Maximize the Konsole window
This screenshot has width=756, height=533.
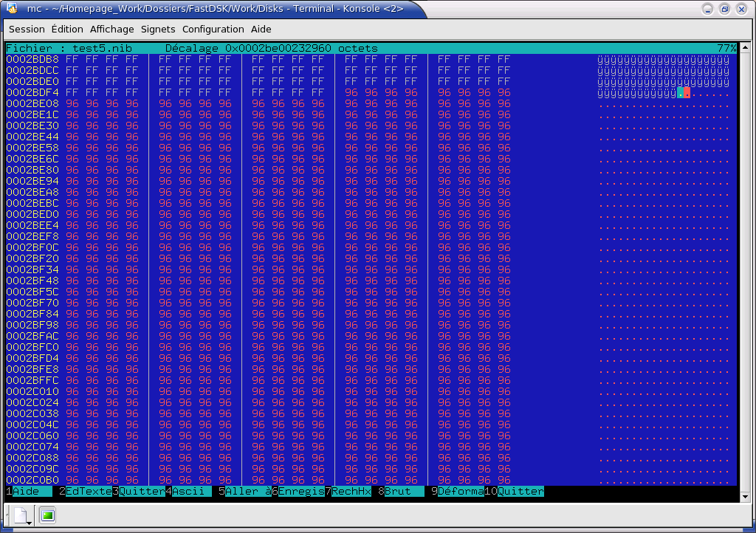point(724,9)
